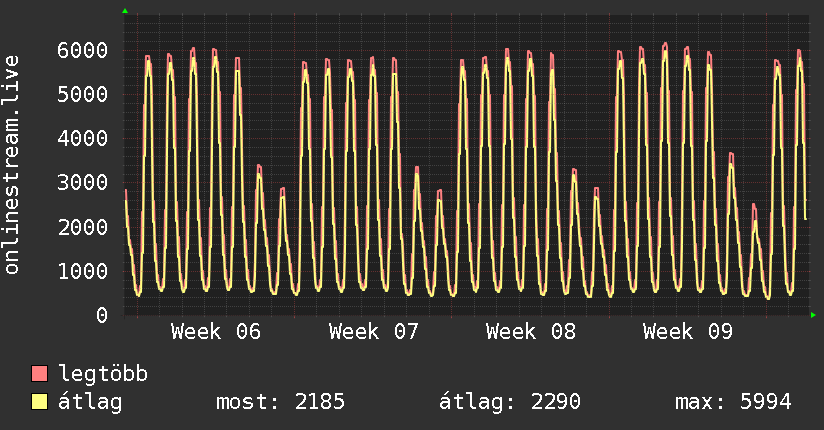This screenshot has width=824, height=430.
Task: Click the átlag: 2290 average value
Action: 510,403
